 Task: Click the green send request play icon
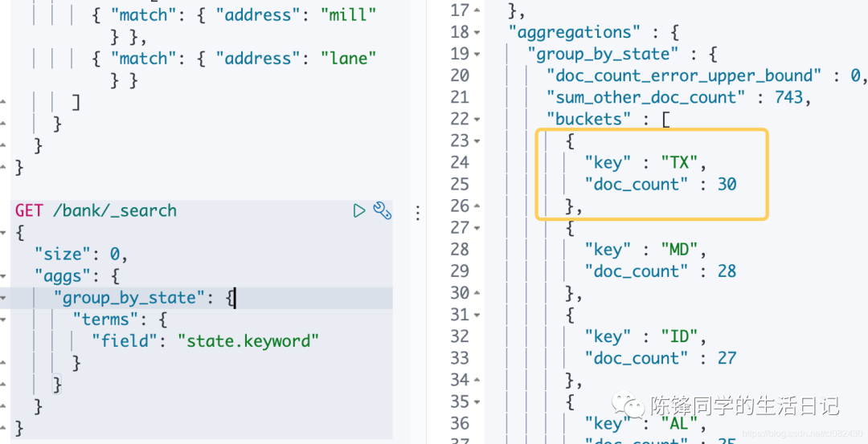tap(359, 210)
